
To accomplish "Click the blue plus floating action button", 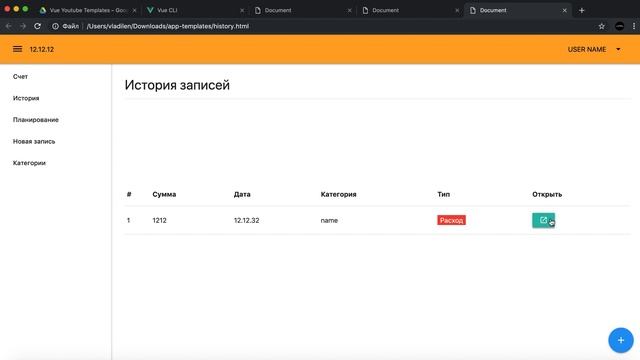I will pyautogui.click(x=620, y=340).
